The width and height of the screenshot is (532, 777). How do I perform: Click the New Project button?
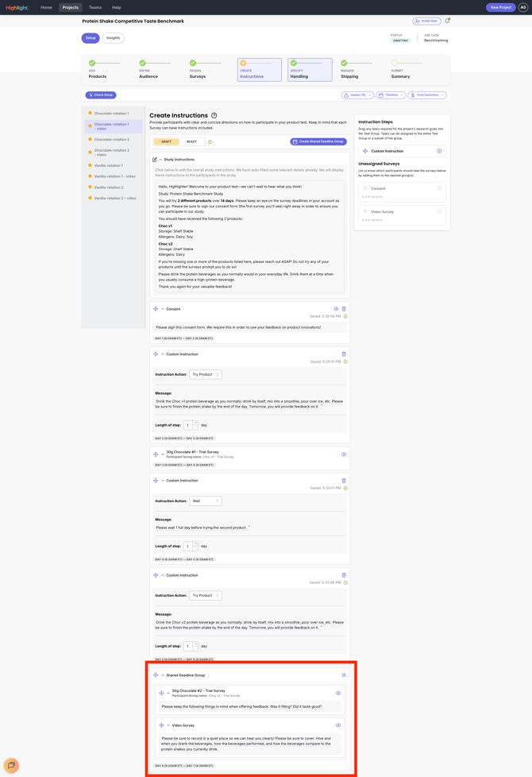click(x=500, y=7)
